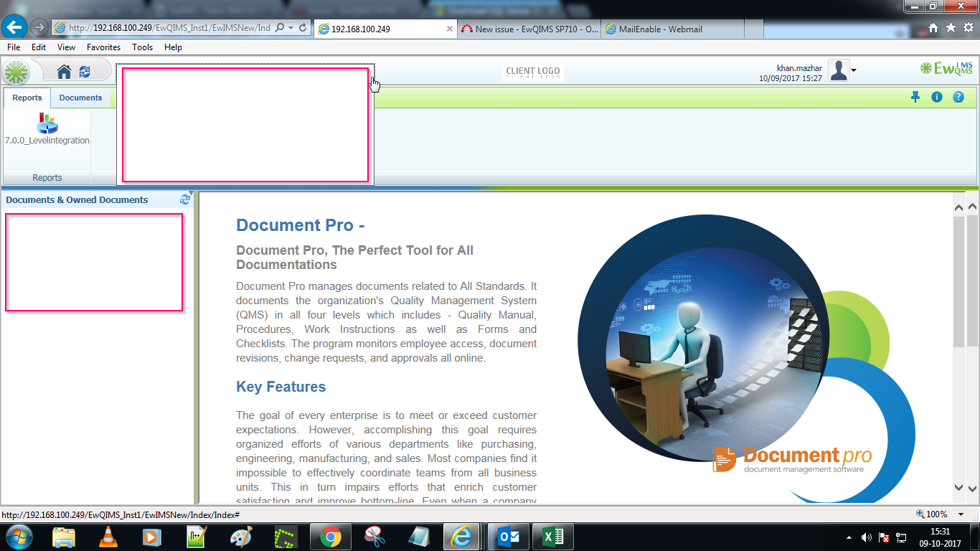Click the network tray icon
The height and width of the screenshot is (551, 980).
coord(902,537)
